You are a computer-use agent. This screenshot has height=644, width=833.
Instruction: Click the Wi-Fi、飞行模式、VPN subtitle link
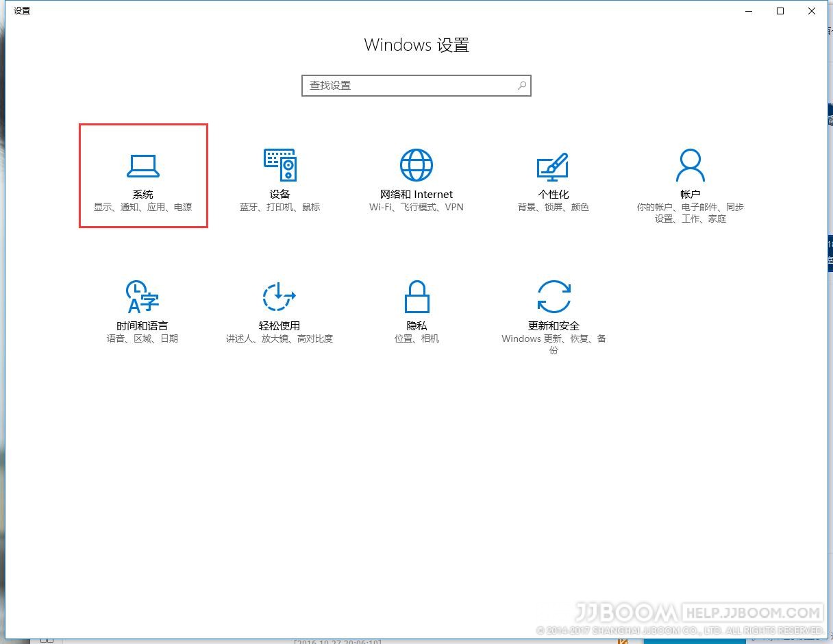tap(416, 207)
